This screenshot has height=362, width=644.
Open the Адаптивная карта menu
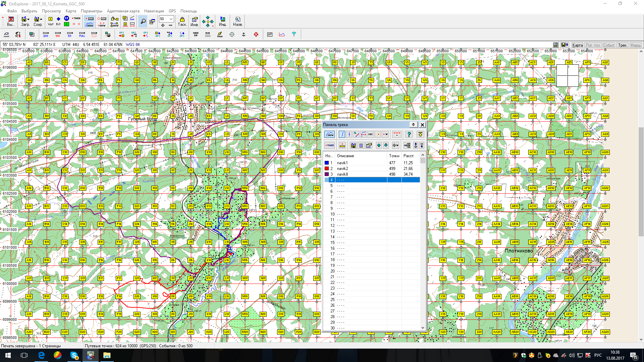pos(123,11)
